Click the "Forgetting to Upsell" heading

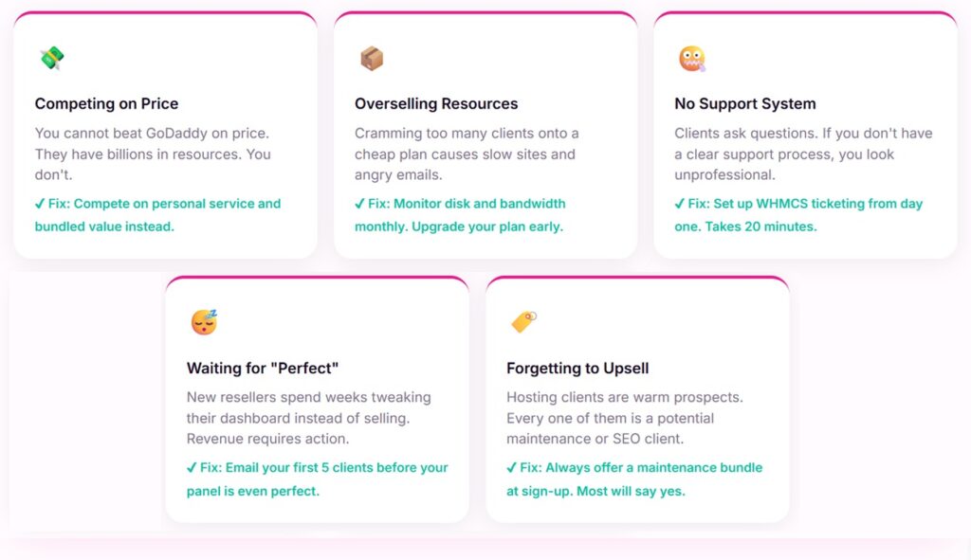[577, 369]
